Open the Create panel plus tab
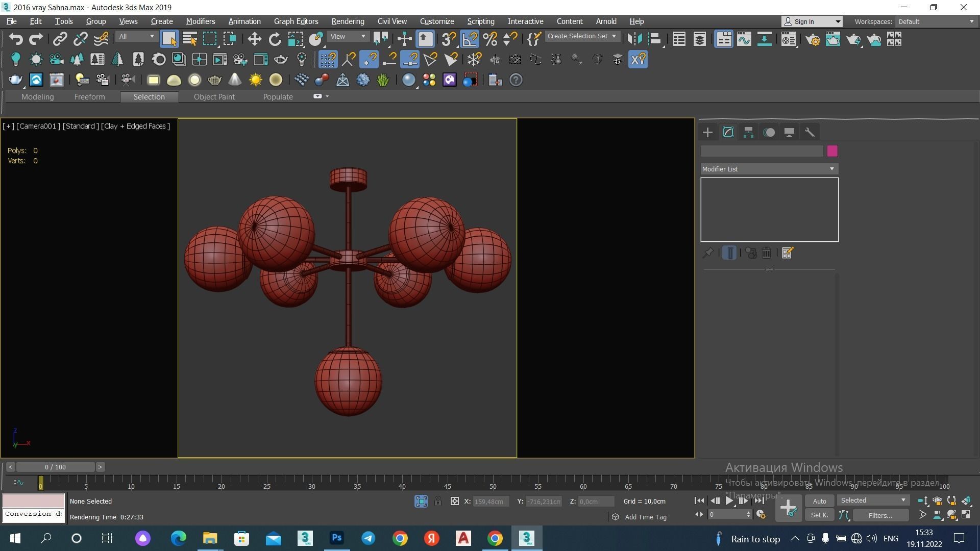980x551 pixels. pos(707,133)
